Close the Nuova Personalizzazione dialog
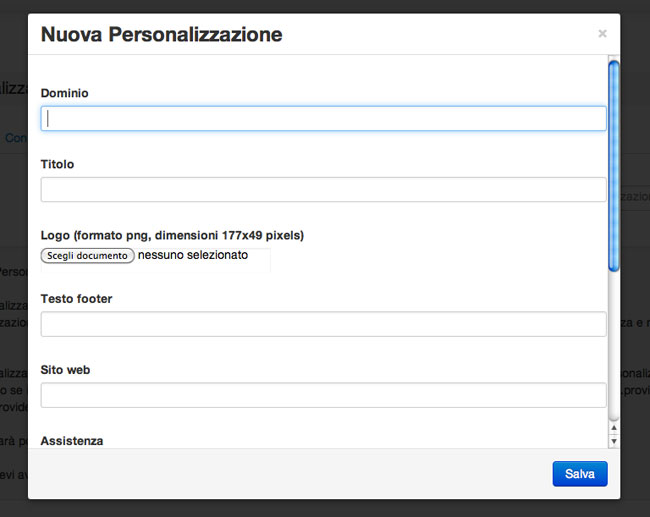650x517 pixels. [602, 34]
